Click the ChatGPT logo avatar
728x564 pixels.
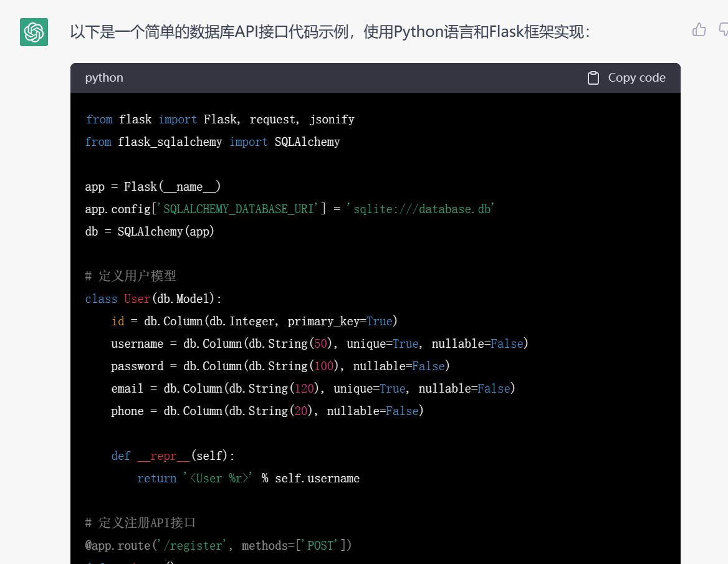tap(34, 32)
